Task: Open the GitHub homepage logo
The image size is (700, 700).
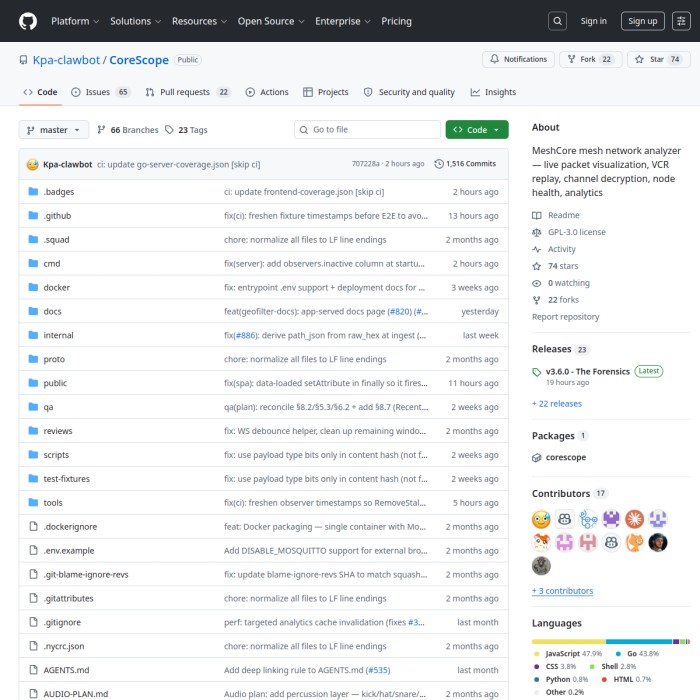Action: tap(28, 21)
